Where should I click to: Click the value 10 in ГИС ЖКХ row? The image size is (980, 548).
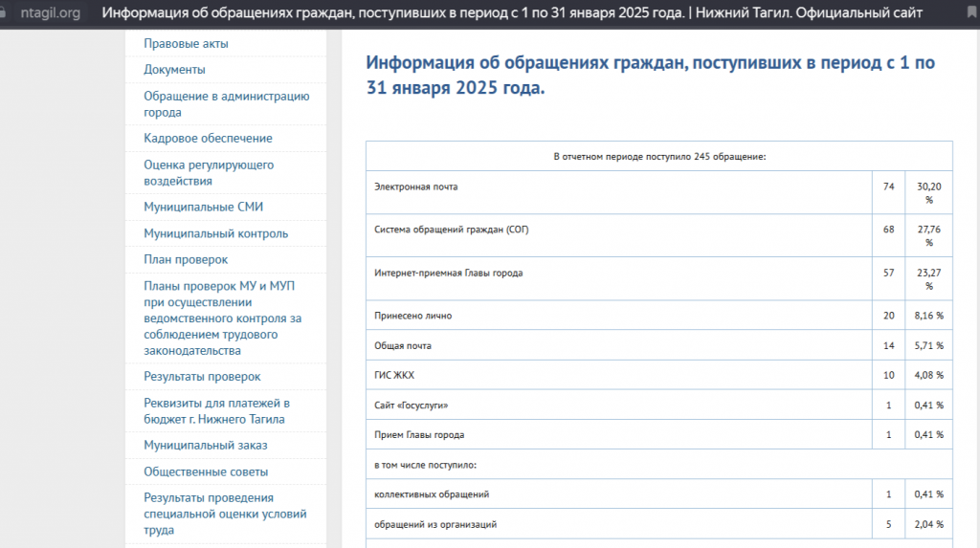click(x=889, y=376)
